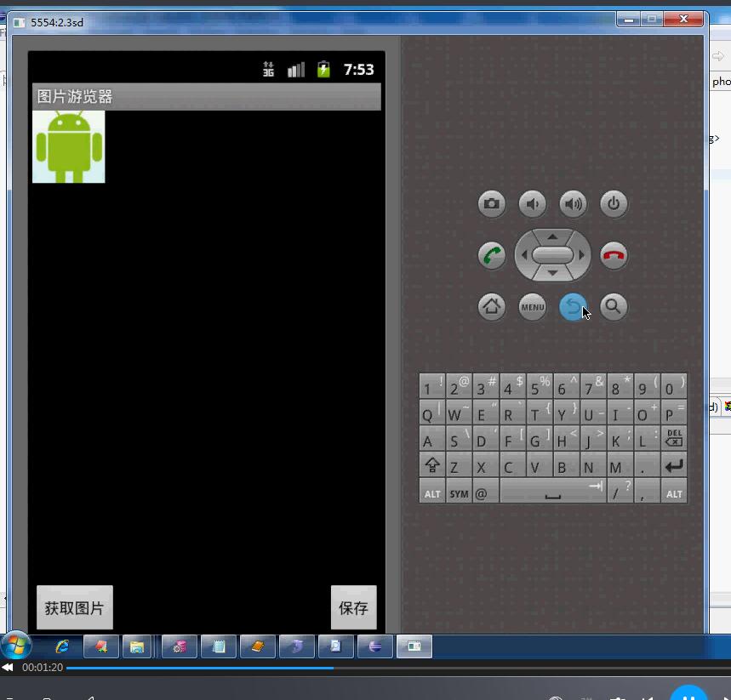
Task: Click the D-pad right arrow
Action: [x=581, y=255]
